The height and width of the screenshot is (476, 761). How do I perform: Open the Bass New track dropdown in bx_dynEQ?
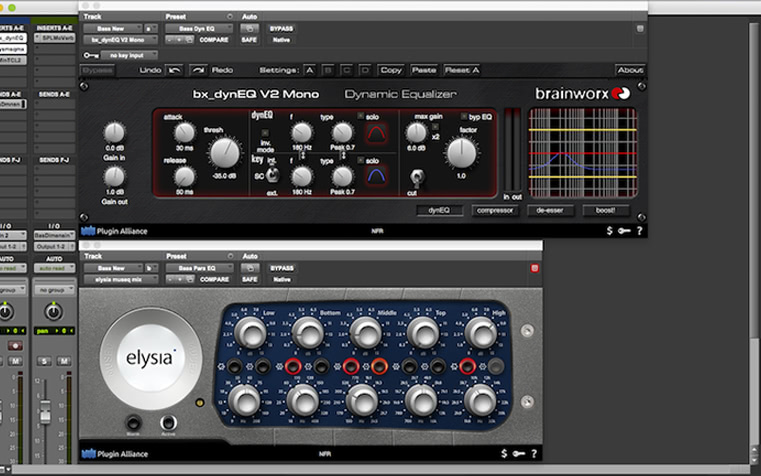coord(113,29)
